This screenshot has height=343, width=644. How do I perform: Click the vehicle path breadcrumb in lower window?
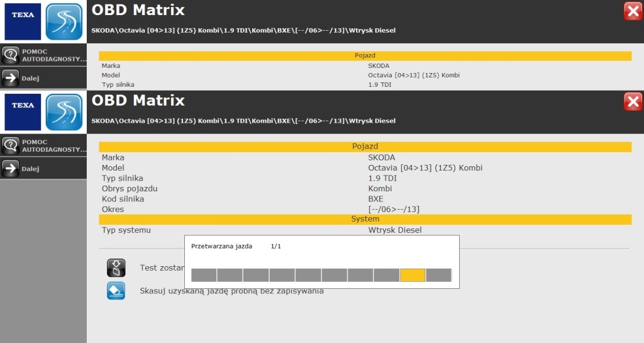coord(243,121)
